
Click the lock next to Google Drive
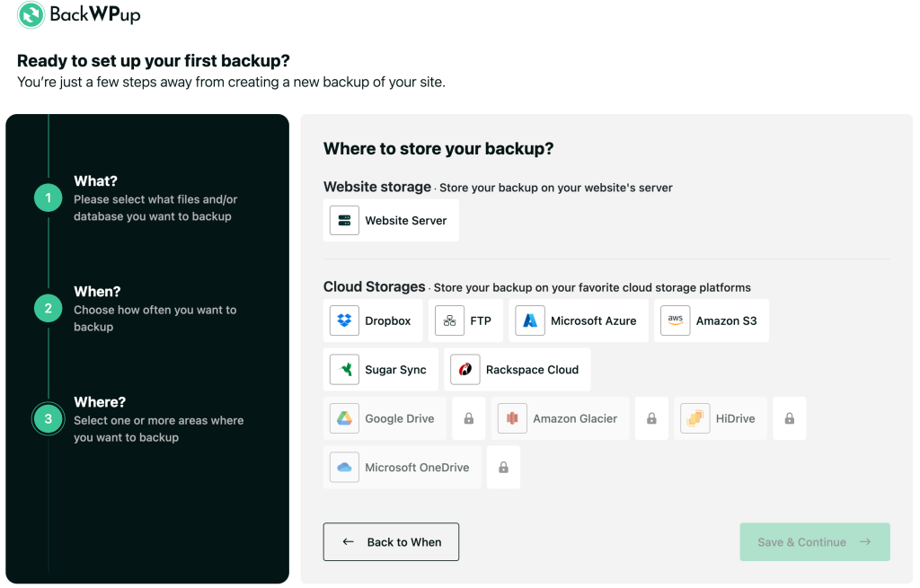pyautogui.click(x=469, y=418)
